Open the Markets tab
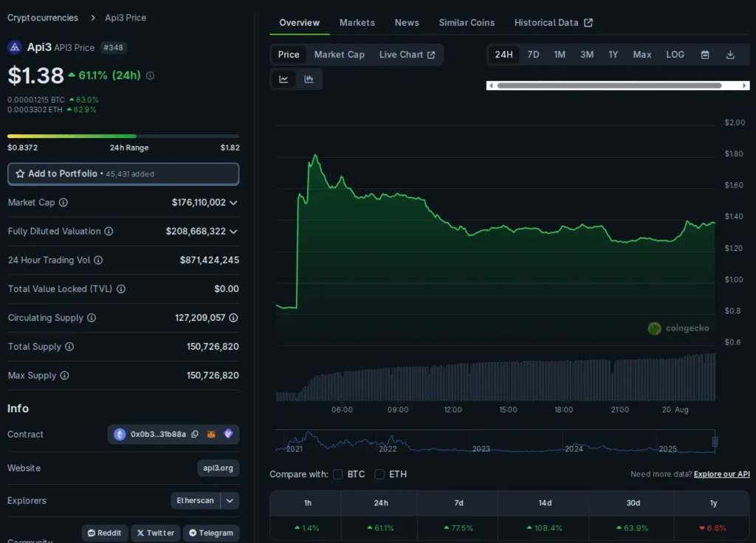Screen dimensions: 756x543 click(x=357, y=23)
